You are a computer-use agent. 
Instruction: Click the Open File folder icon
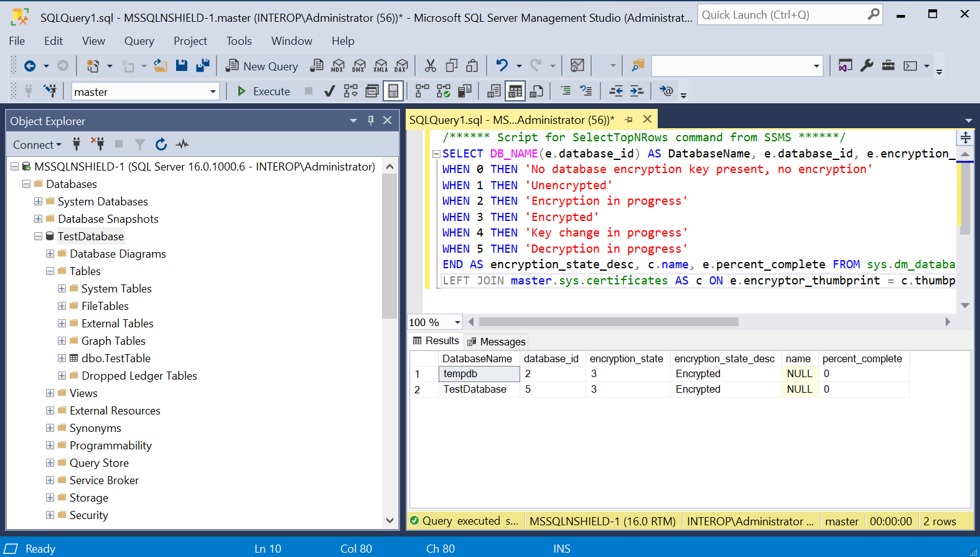[161, 65]
